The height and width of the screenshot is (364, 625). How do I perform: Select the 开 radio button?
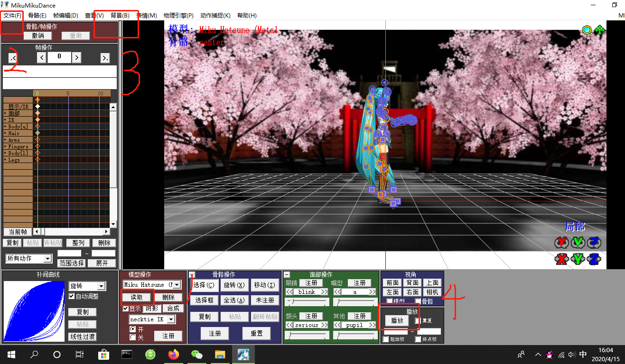[x=133, y=329]
